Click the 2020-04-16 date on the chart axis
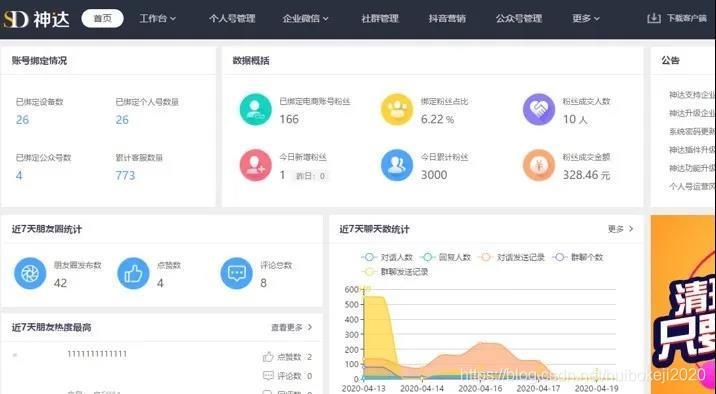Screen dimensions: 716x394 click(480, 389)
